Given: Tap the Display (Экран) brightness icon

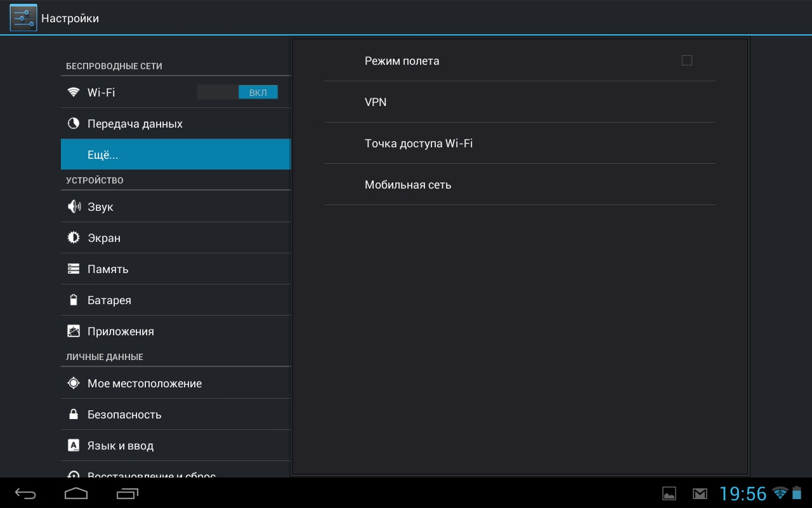Looking at the screenshot, I should (74, 238).
